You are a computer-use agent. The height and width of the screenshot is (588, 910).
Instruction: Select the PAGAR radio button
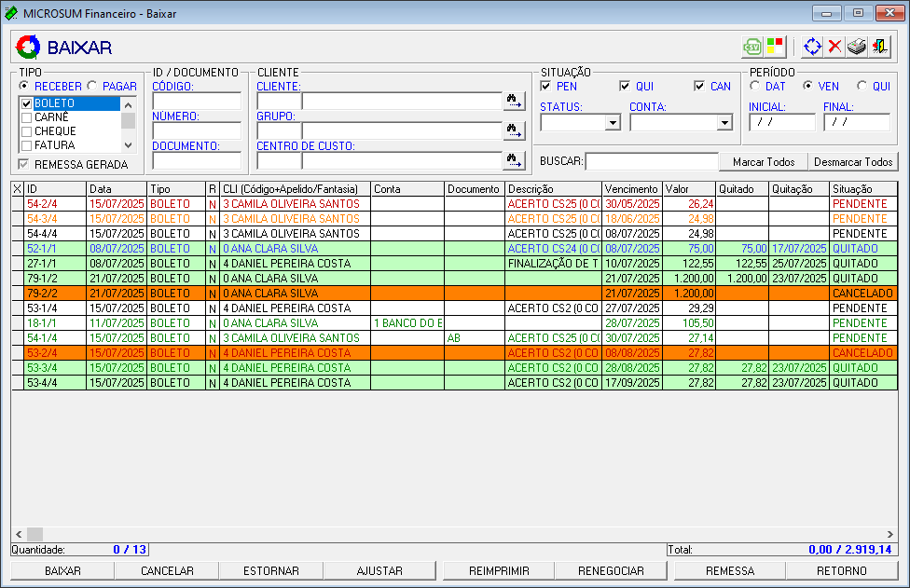(92, 87)
